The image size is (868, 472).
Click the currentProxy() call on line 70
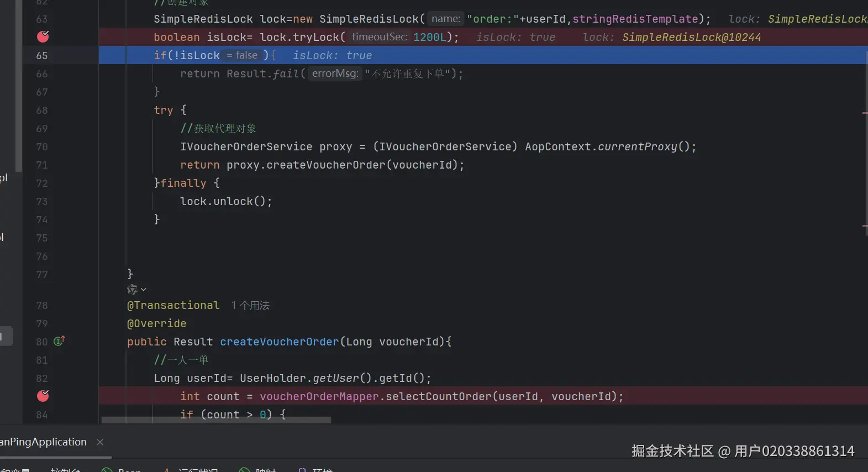point(644,146)
